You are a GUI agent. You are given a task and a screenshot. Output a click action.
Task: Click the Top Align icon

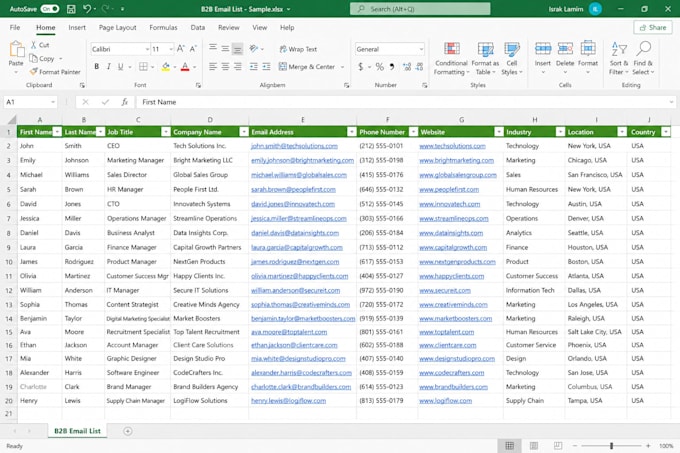(x=213, y=48)
